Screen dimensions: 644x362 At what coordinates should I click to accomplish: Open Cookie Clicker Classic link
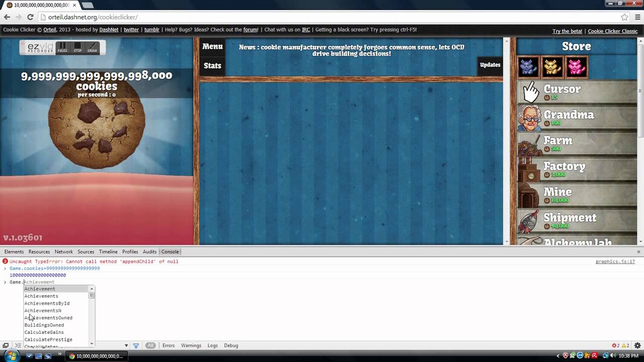[613, 31]
